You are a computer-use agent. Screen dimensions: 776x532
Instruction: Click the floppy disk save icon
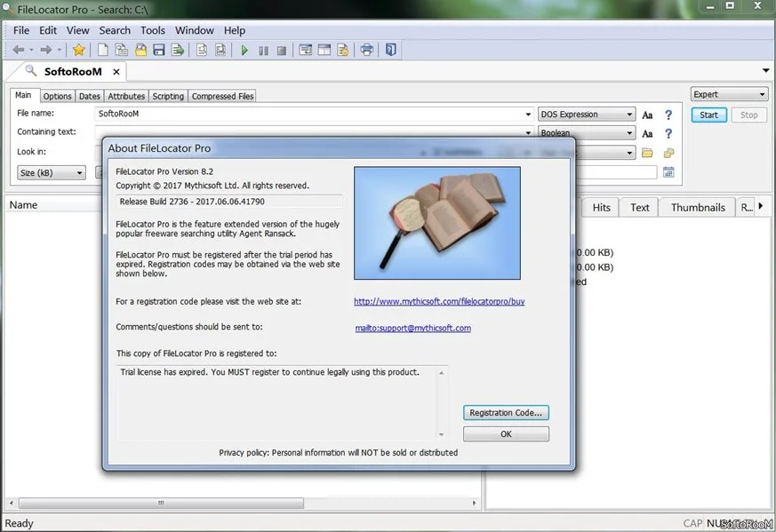[x=159, y=50]
